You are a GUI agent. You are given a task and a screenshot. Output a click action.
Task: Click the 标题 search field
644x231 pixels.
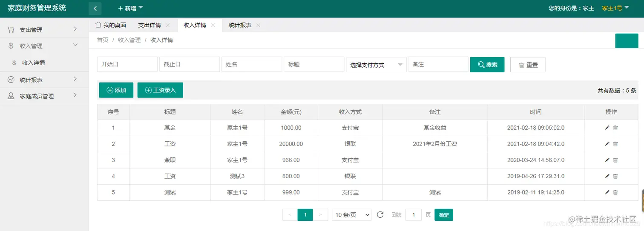tap(314, 64)
